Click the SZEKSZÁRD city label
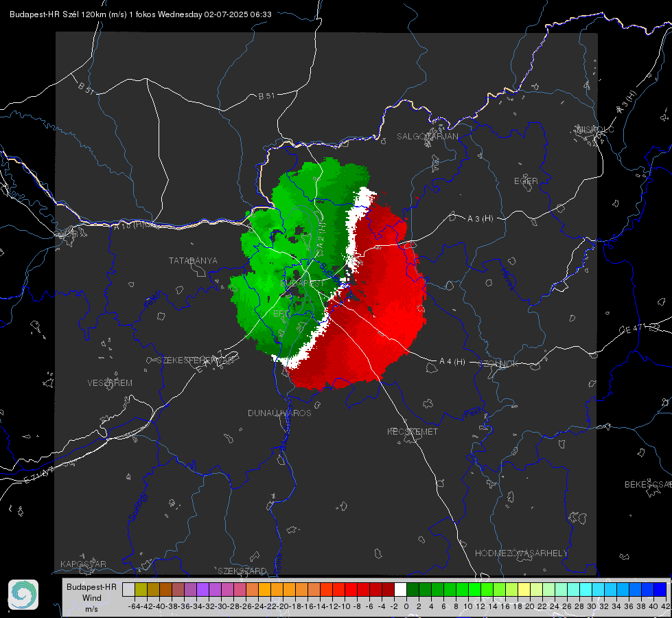The height and width of the screenshot is (618, 672). click(242, 571)
